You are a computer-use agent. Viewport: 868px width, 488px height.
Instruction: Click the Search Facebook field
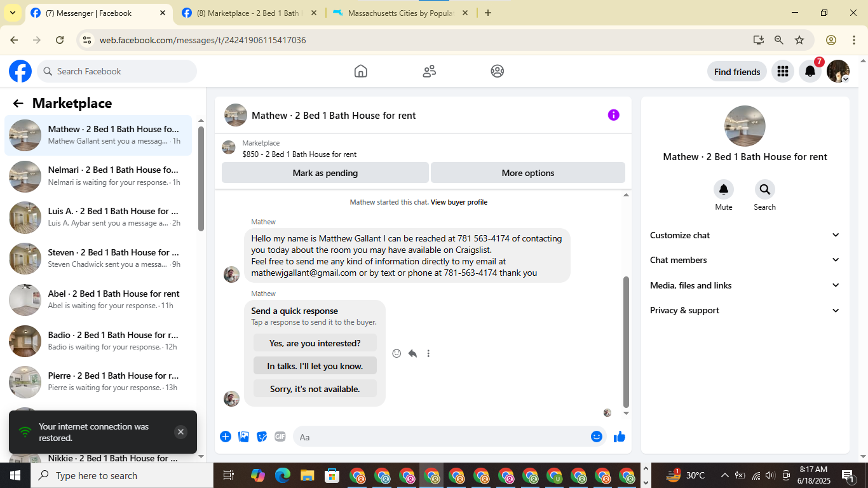click(x=117, y=71)
